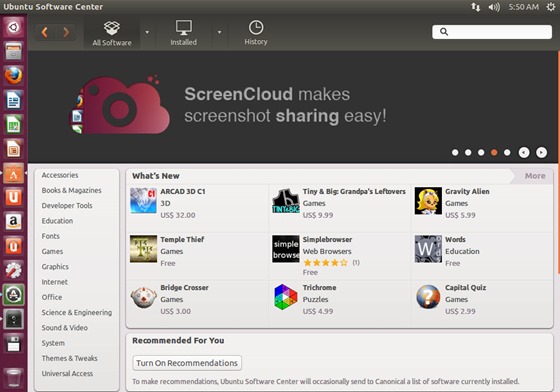Click the Capital Quiz app icon
The image size is (560, 392).
[x=428, y=297]
